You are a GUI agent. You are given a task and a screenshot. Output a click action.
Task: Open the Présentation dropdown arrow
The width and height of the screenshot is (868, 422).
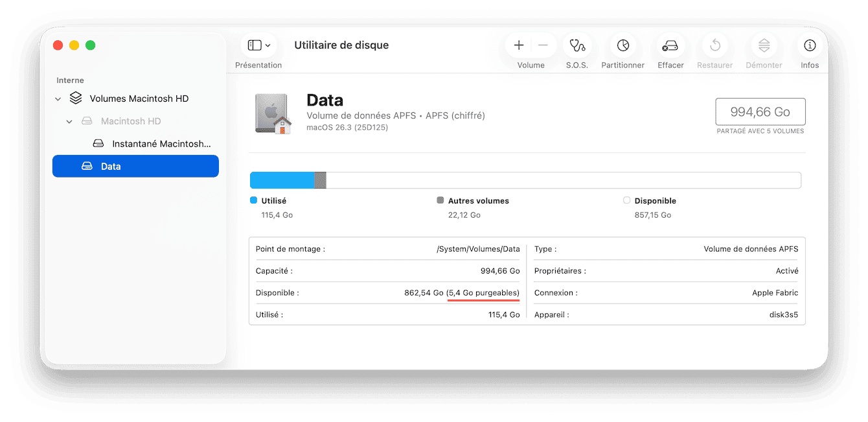pyautogui.click(x=266, y=45)
